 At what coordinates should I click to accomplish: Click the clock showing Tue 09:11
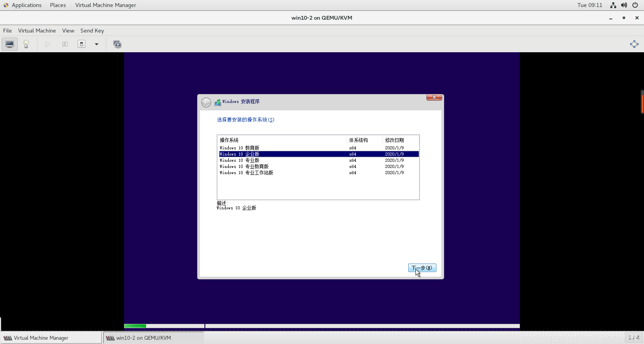(x=590, y=5)
